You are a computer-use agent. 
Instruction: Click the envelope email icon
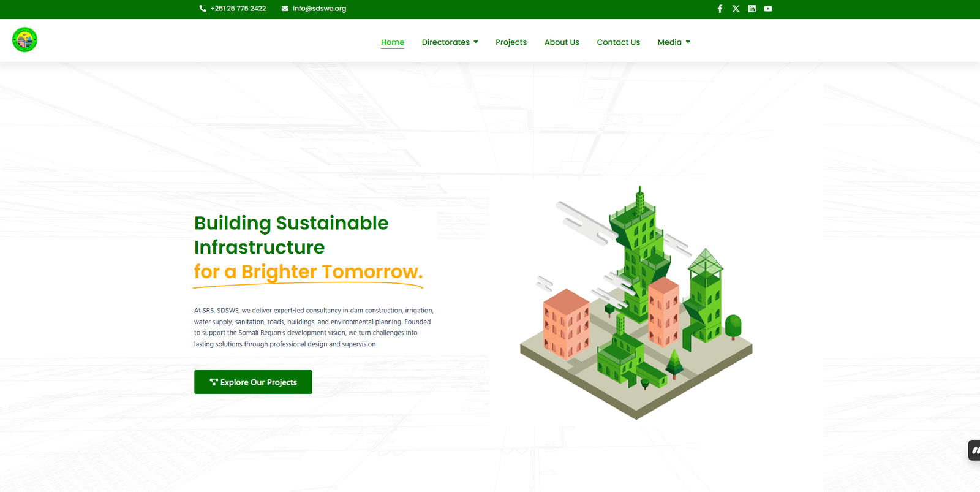(x=285, y=9)
